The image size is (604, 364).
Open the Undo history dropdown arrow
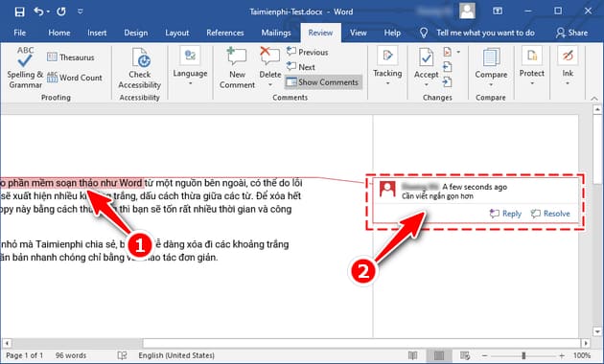48,11
